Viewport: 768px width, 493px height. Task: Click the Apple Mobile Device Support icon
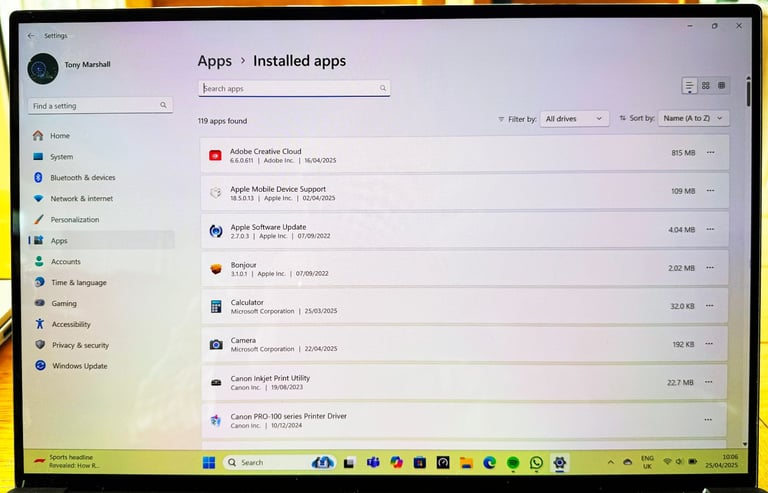[216, 193]
